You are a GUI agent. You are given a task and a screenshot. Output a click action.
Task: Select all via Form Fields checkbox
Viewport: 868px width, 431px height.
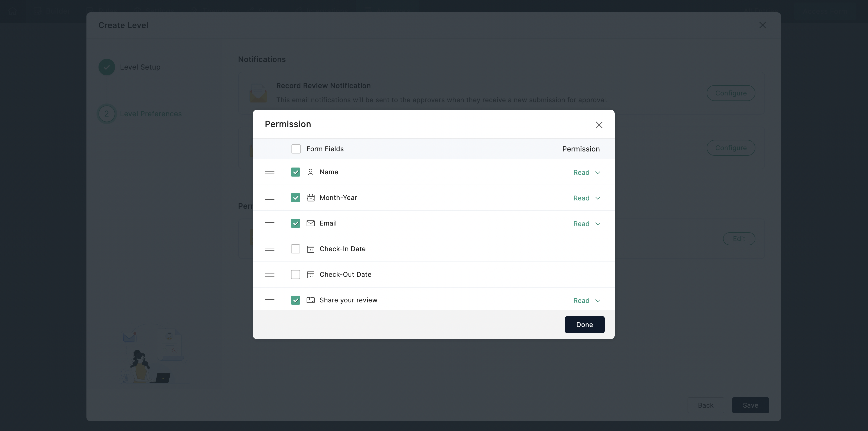[x=296, y=149]
